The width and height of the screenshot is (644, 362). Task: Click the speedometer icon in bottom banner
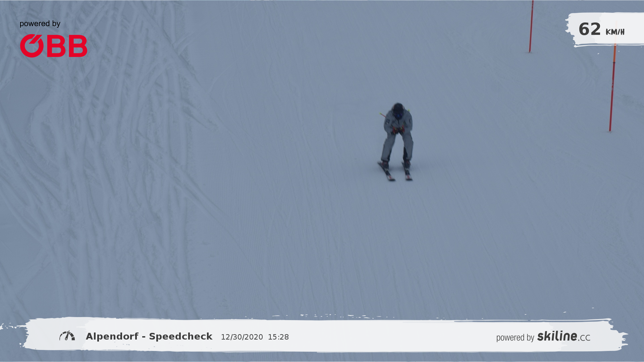67,336
